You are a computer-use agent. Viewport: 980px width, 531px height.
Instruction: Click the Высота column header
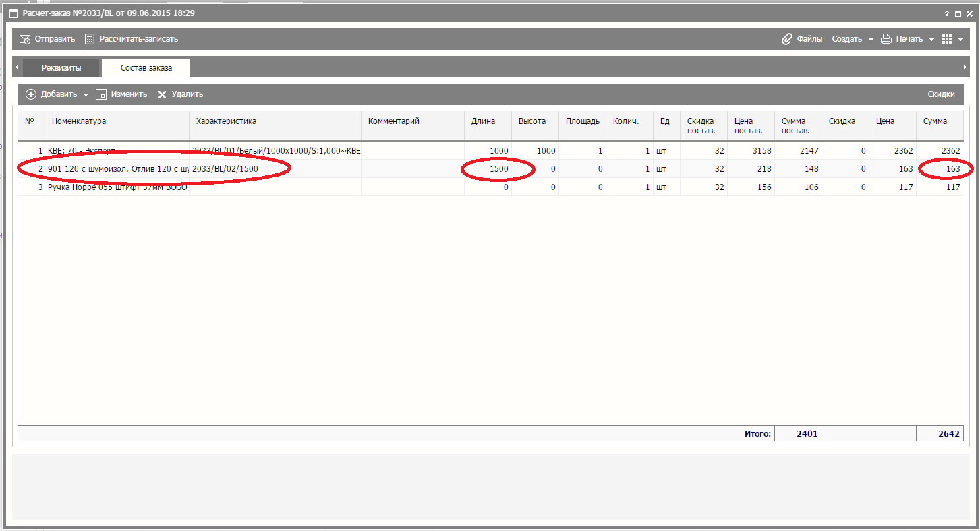coord(535,125)
